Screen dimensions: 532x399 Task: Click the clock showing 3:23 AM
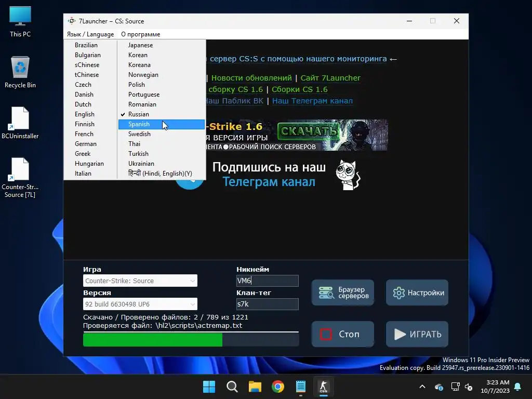coord(495,387)
